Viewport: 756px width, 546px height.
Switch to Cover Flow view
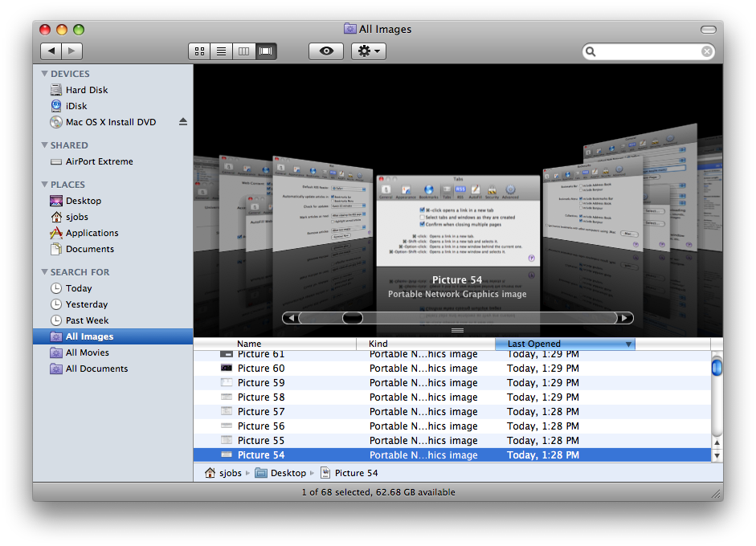pos(266,51)
